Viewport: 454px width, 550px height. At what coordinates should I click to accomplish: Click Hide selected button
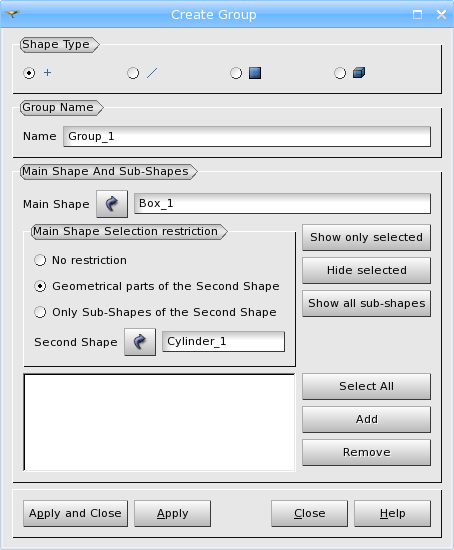click(x=366, y=270)
